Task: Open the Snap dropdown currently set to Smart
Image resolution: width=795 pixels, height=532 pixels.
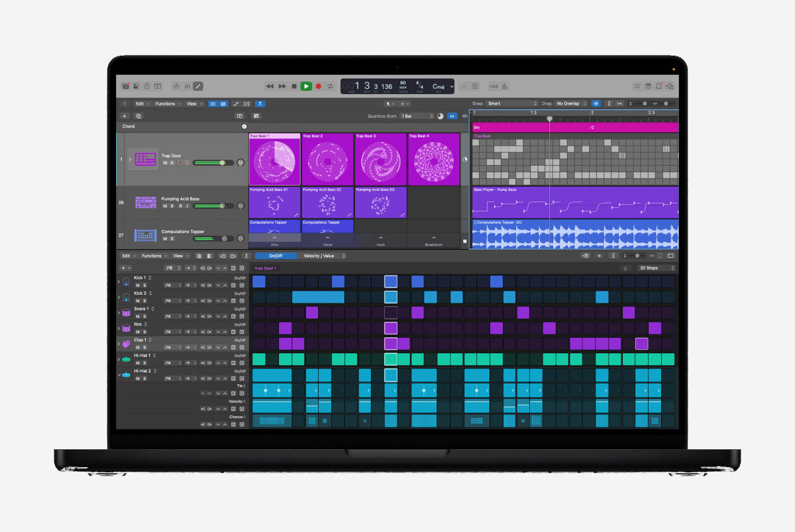Action: (x=510, y=103)
